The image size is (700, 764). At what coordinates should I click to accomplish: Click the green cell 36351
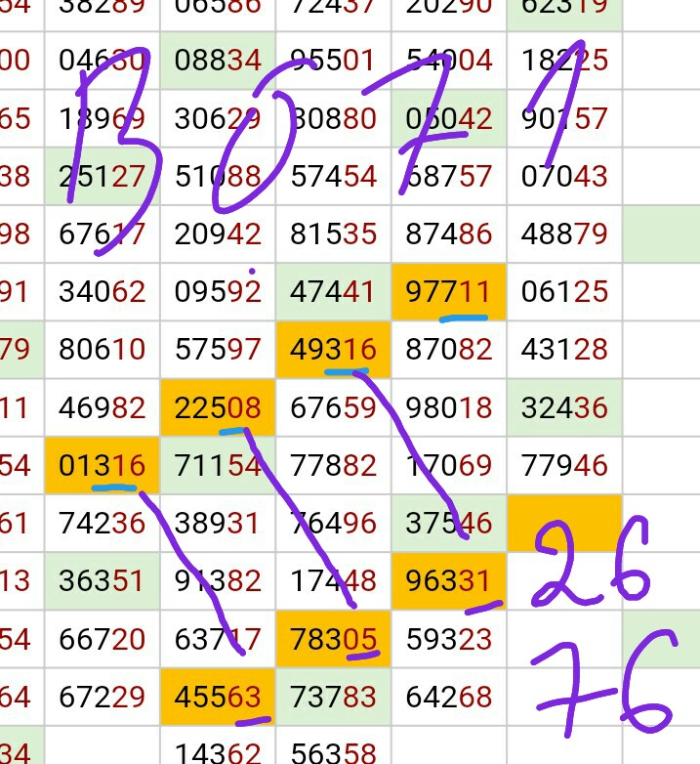(103, 580)
